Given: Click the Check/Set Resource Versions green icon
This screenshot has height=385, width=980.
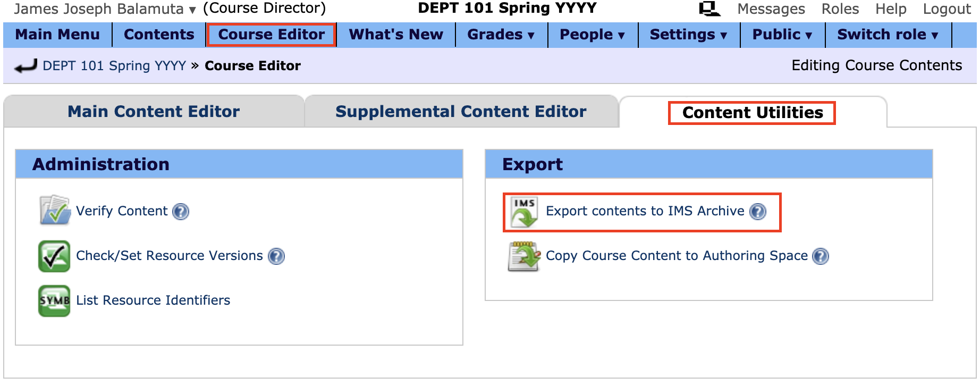Looking at the screenshot, I should point(54,256).
